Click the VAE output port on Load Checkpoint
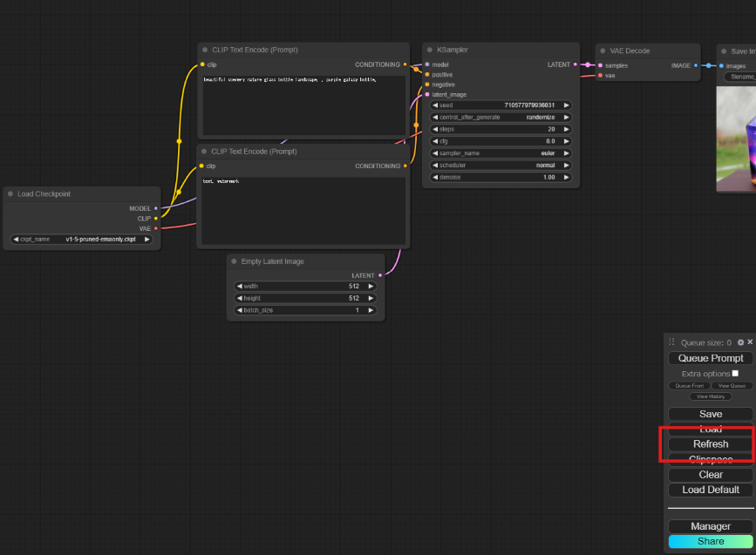 click(156, 228)
